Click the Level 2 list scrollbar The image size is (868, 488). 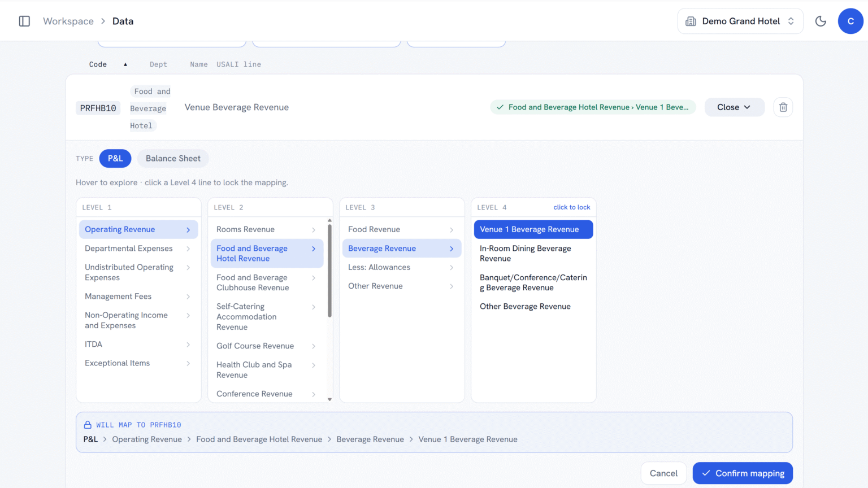point(329,271)
